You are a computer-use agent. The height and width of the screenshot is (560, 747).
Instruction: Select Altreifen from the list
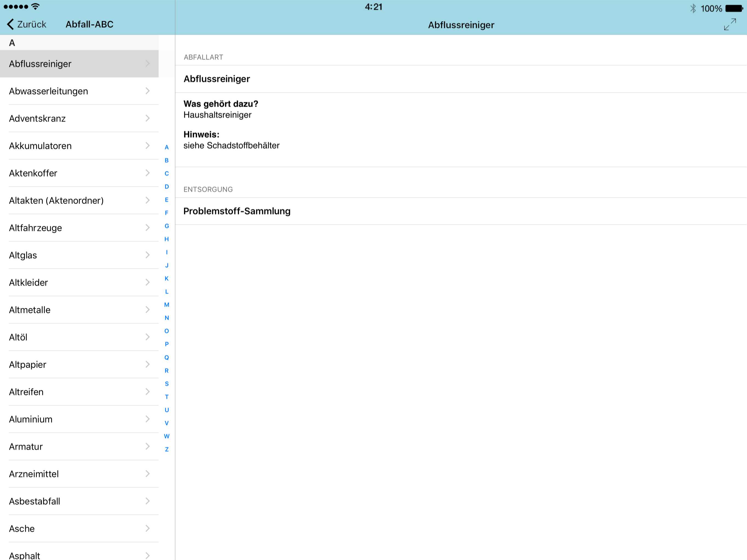[79, 392]
